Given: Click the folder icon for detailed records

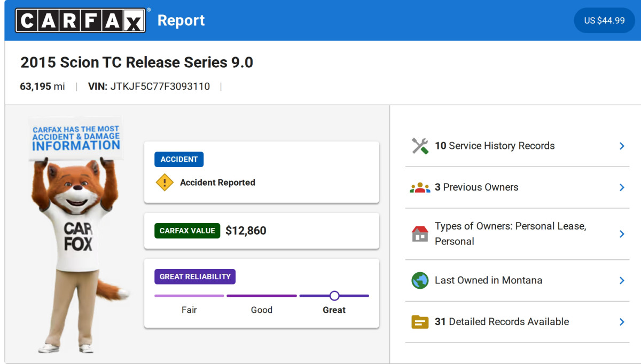Looking at the screenshot, I should [x=420, y=322].
